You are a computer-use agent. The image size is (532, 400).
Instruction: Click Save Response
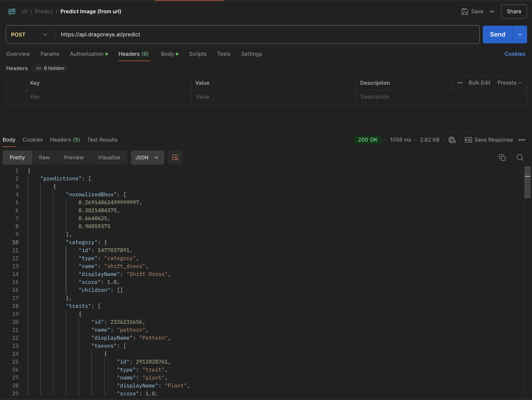point(489,140)
